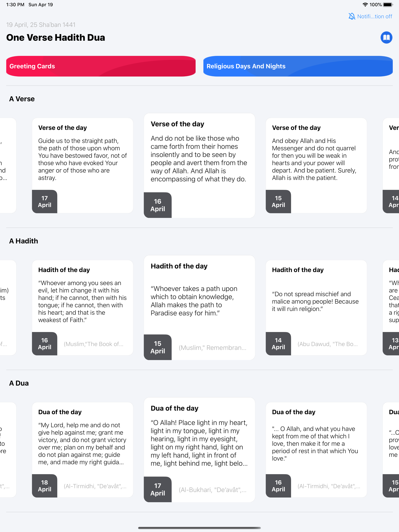This screenshot has width=399, height=532.
Task: Tap the battery indicator in status bar
Action: pos(388,4)
